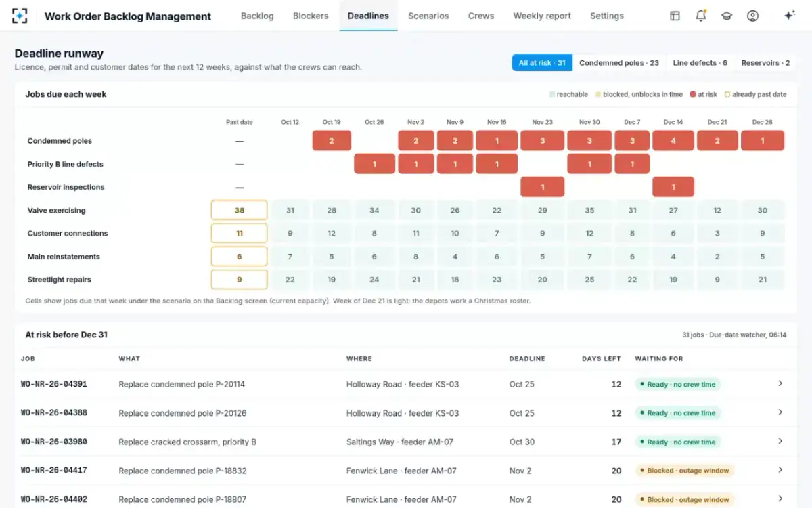Filter by Reservoirs · 2
Screen dimensions: 812x508
tap(765, 63)
